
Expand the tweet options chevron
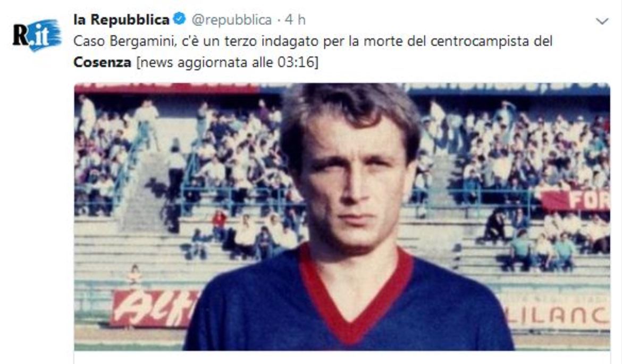[602, 21]
